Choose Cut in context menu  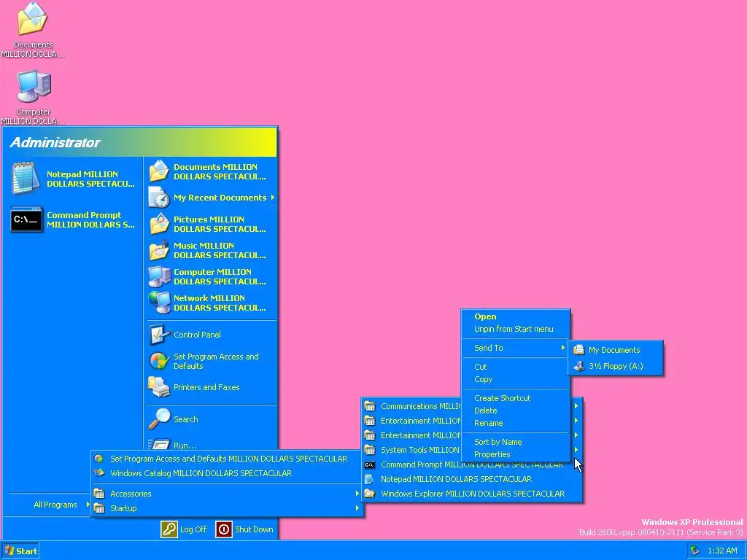pos(480,367)
